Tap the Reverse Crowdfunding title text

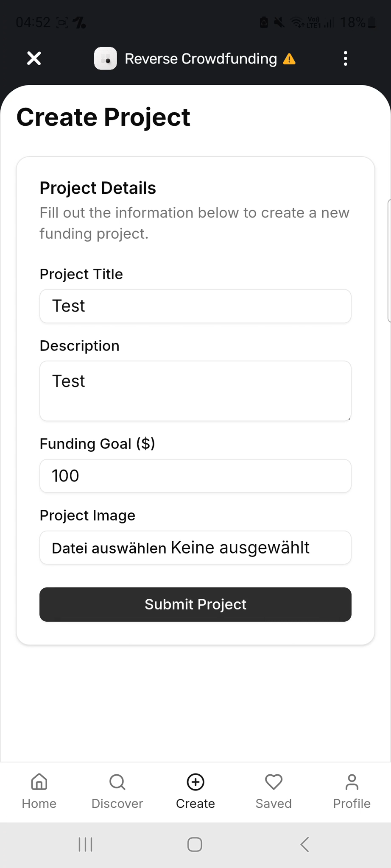201,58
